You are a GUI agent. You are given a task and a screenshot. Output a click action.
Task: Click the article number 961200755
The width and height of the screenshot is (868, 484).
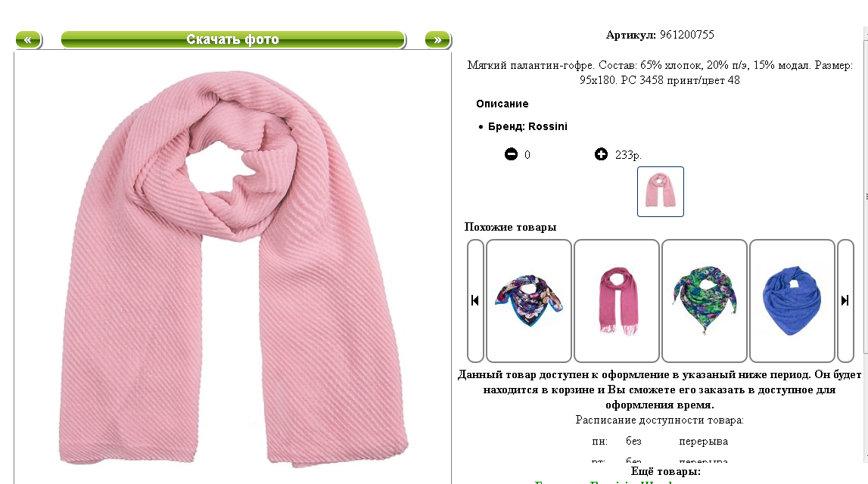coord(687,35)
